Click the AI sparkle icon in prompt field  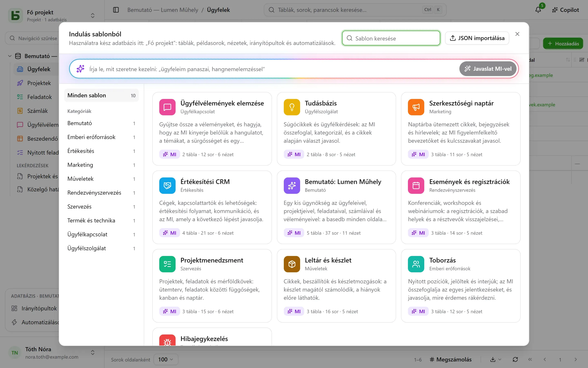(x=80, y=69)
